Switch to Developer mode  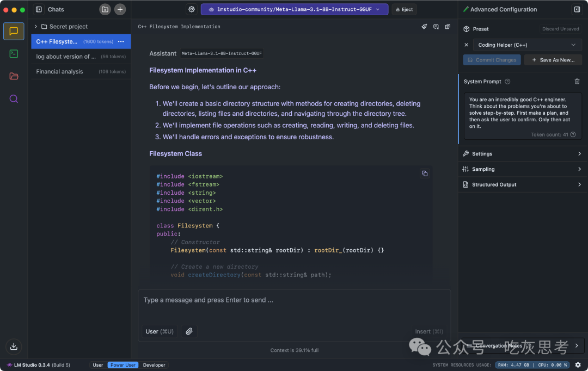pyautogui.click(x=154, y=365)
